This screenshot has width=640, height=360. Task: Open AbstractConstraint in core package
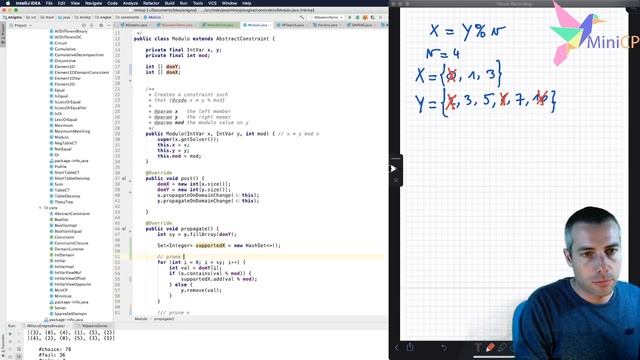pos(72,213)
